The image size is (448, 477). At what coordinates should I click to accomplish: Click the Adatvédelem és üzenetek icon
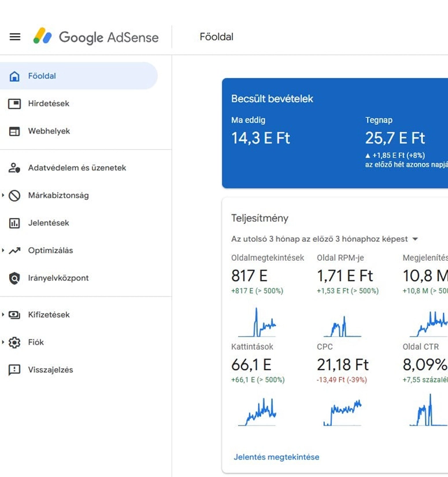coord(14,168)
